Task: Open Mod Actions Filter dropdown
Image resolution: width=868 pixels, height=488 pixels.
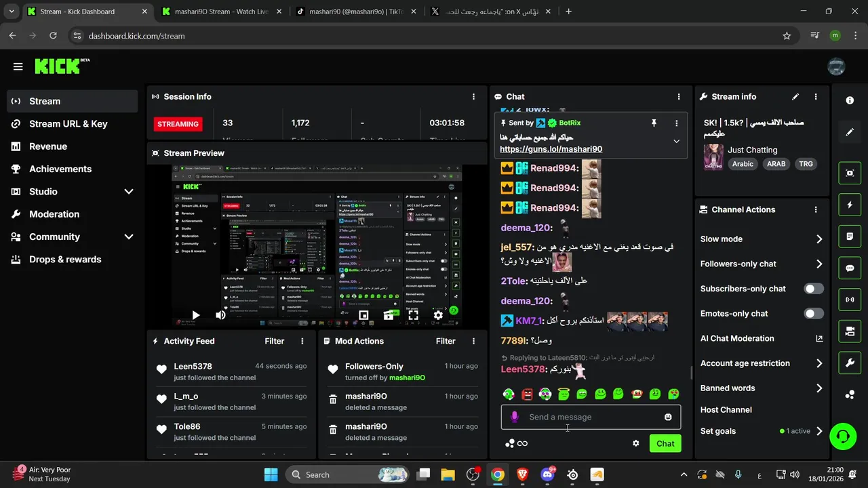Action: (446, 341)
